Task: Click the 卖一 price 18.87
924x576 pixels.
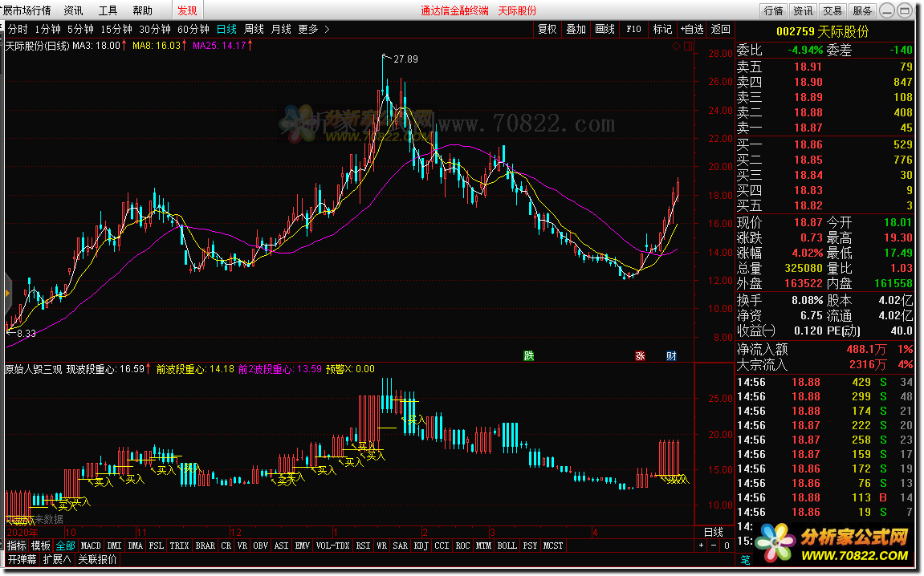Action: point(808,128)
